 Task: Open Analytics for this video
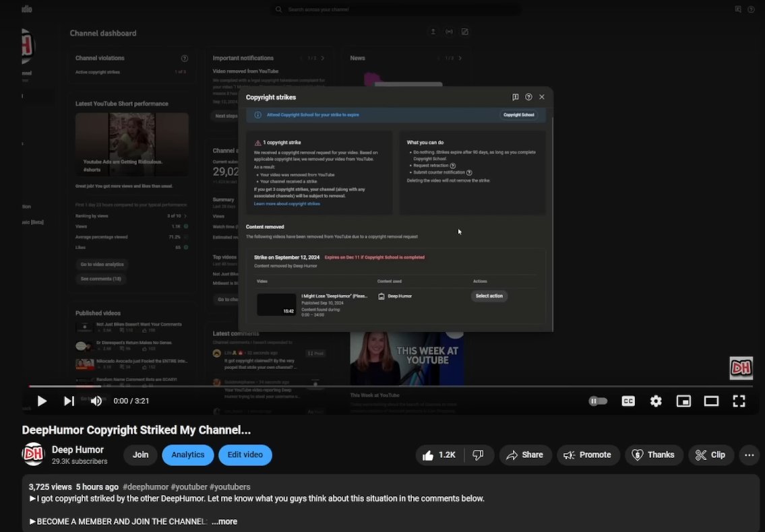tap(188, 455)
